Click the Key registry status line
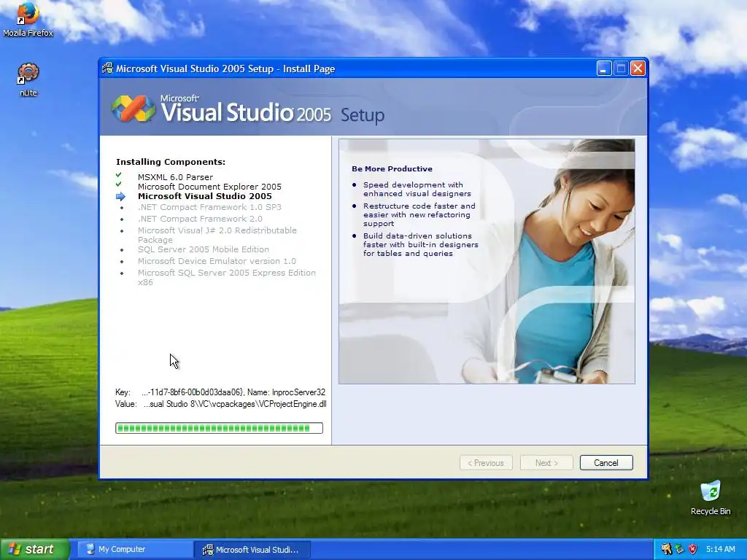Image resolution: width=747 pixels, height=560 pixels. pos(220,392)
